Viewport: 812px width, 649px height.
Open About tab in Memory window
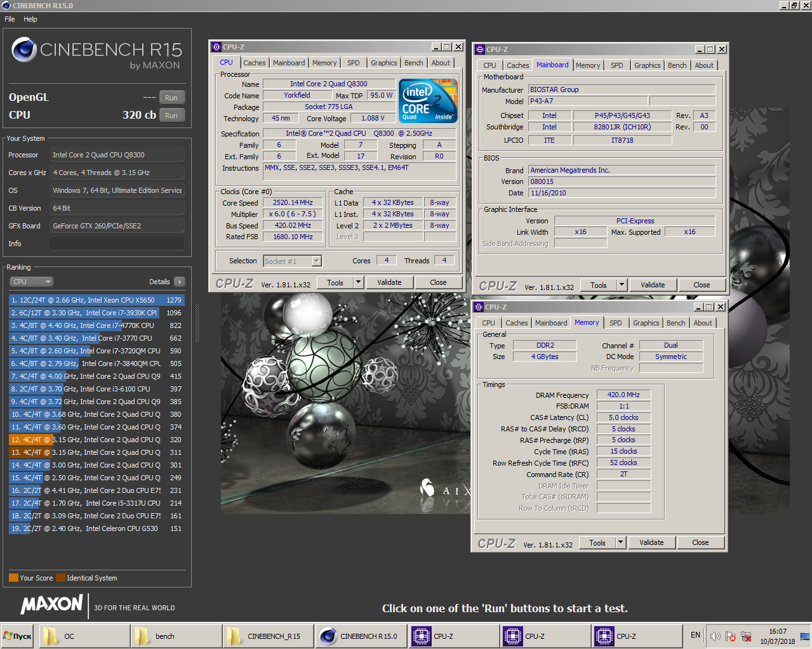click(703, 323)
